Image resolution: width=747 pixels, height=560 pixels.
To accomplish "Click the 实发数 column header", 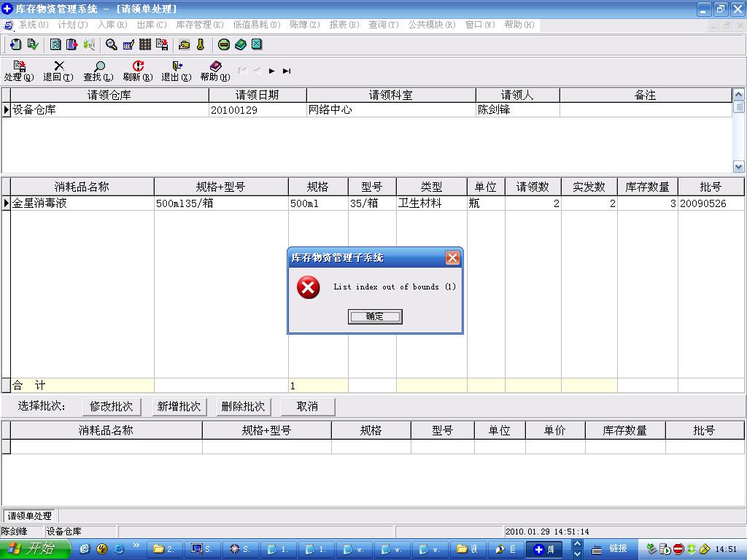I will pos(589,187).
